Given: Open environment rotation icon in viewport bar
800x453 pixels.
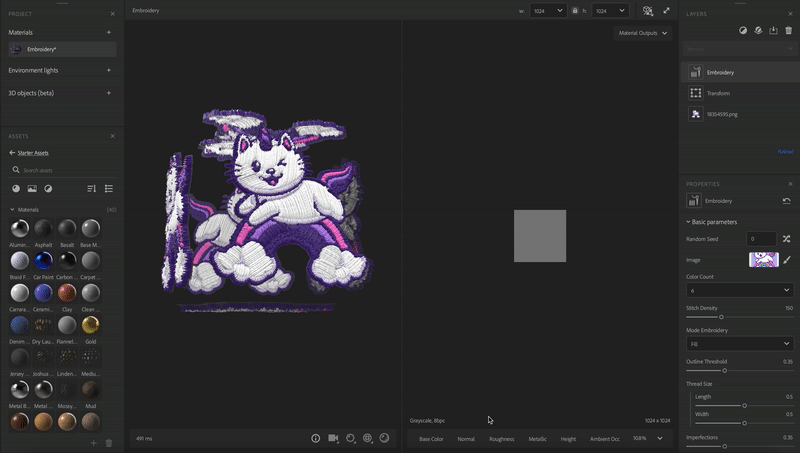Looking at the screenshot, I should 351,438.
